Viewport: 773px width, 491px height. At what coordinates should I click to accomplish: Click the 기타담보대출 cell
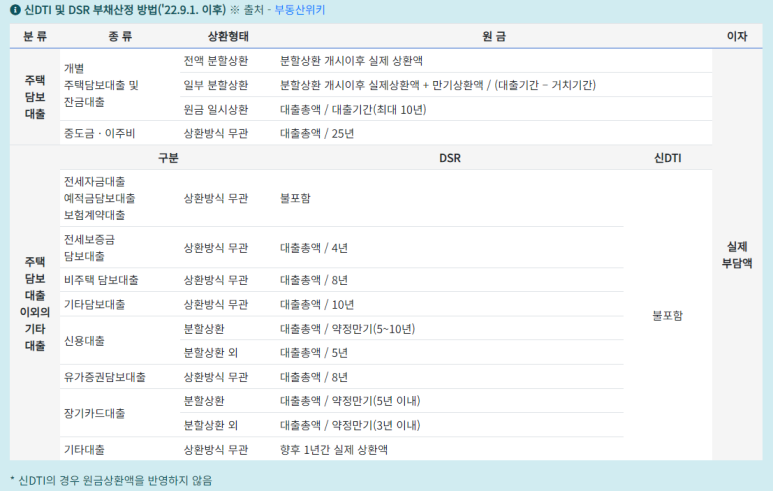tap(94, 304)
